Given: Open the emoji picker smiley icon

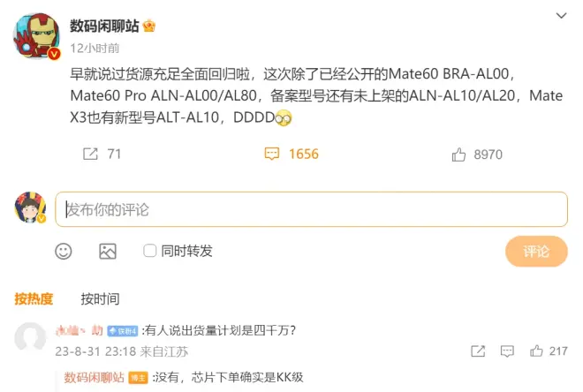Looking at the screenshot, I should click(64, 252).
